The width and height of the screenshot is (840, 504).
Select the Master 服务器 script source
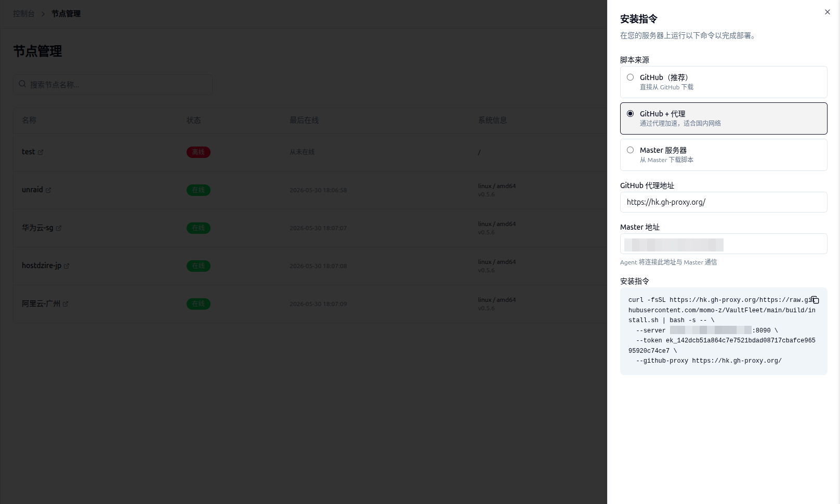pyautogui.click(x=724, y=155)
